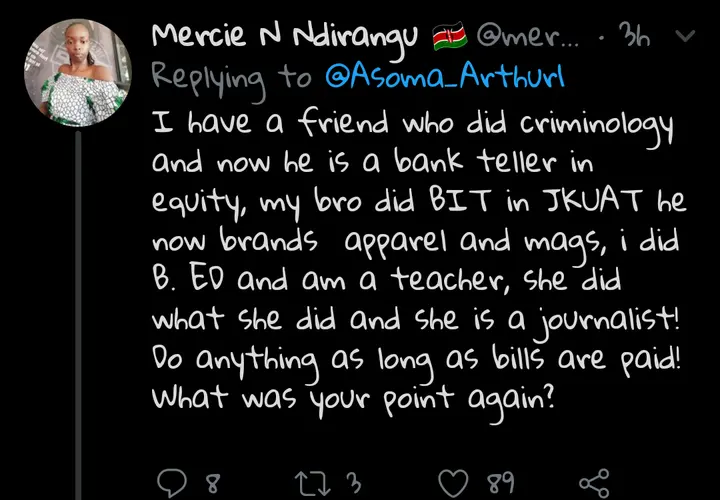Viewport: 720px width, 500px height.
Task: Like the tweet with the heart icon
Action: tap(453, 483)
